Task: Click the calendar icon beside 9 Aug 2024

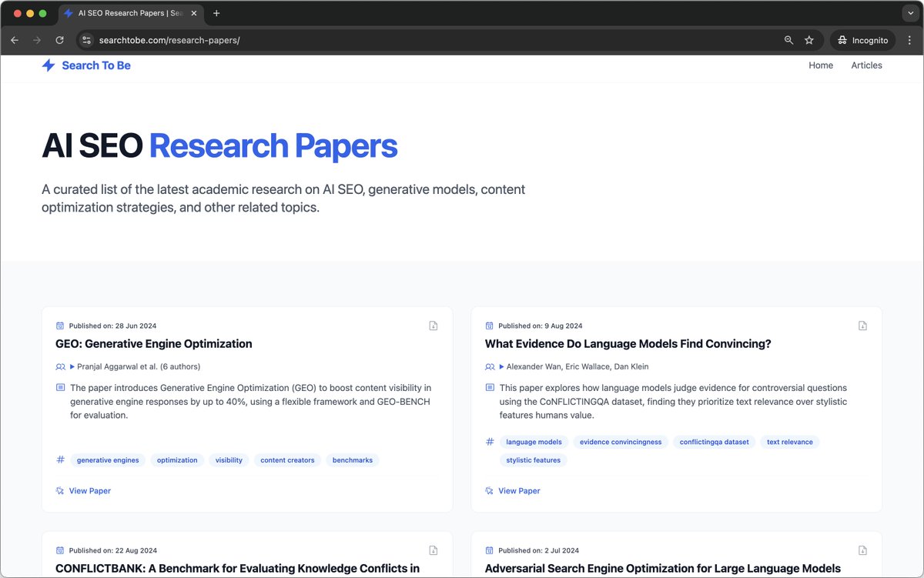Action: pos(490,326)
